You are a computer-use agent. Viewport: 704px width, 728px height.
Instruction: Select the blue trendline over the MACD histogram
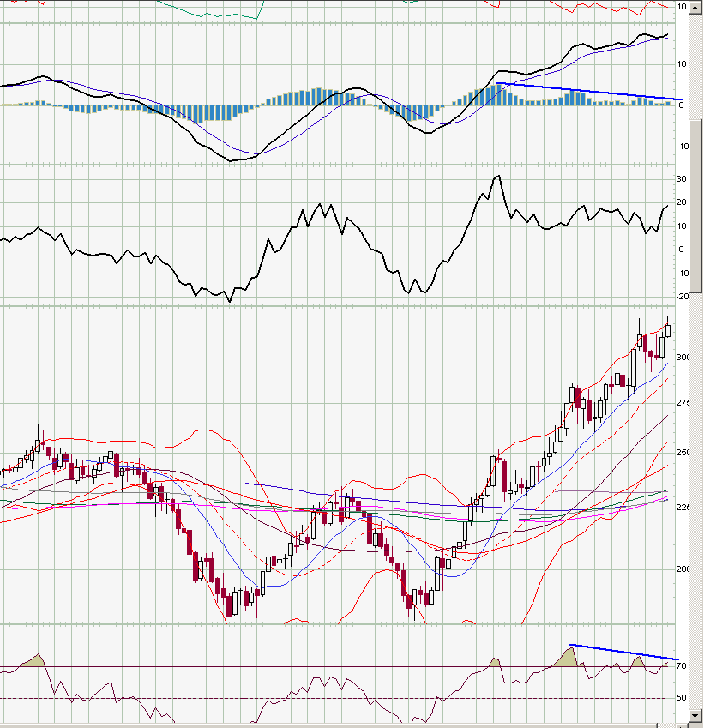[590, 92]
